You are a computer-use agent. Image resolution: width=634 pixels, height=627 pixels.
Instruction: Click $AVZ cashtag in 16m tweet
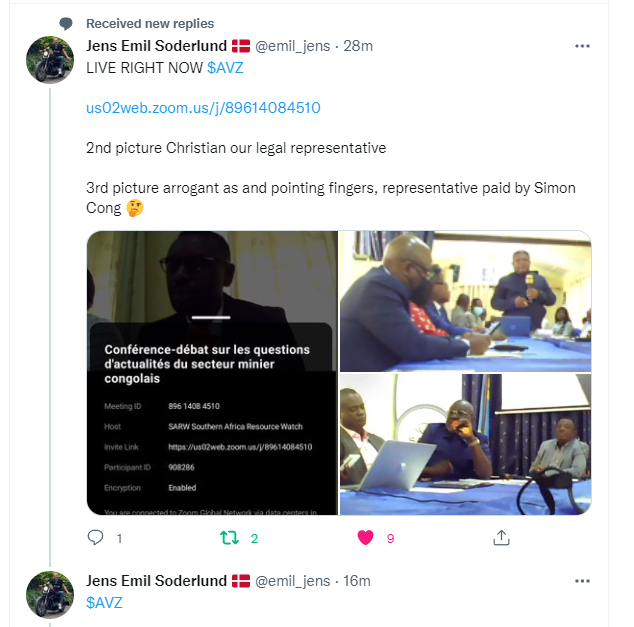(x=104, y=603)
